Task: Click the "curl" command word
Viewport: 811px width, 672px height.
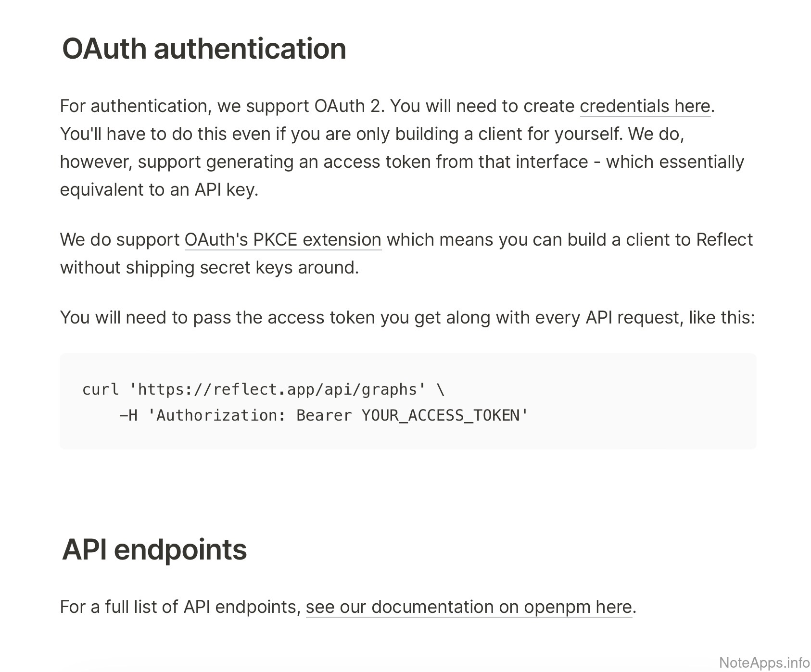Action: tap(100, 389)
